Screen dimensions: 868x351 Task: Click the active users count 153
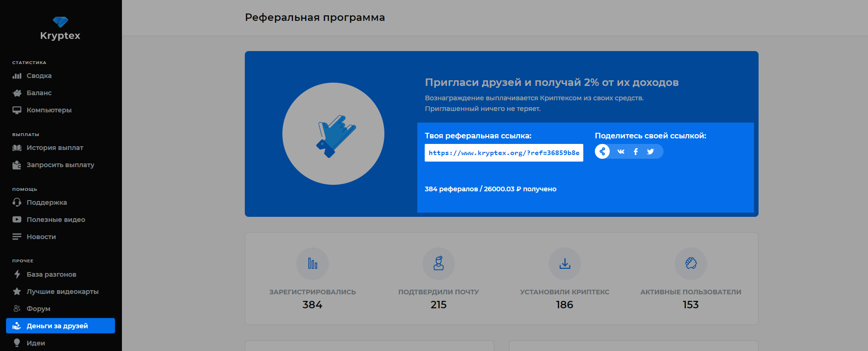[x=691, y=305]
